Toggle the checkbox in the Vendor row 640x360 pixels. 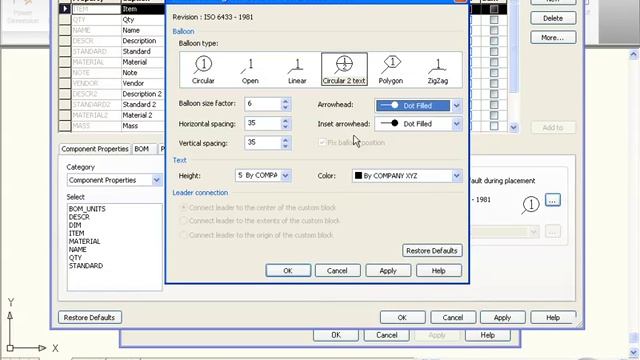[x=494, y=83]
